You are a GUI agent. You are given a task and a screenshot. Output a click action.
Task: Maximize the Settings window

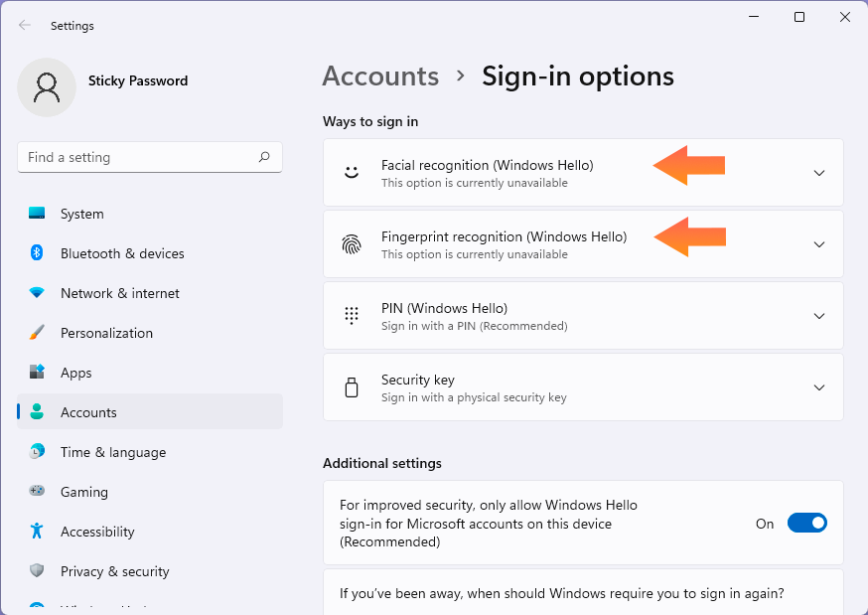tap(798, 17)
